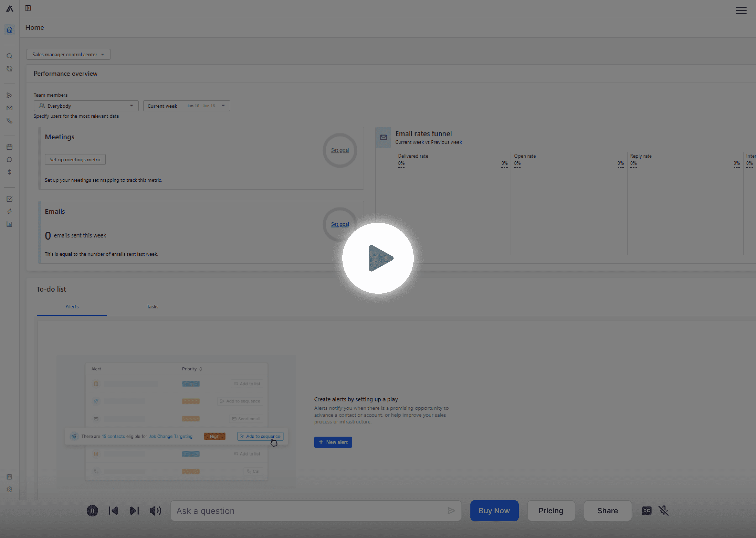Switch to the Tasks tab
Viewport: 756px width, 538px height.
pos(153,307)
